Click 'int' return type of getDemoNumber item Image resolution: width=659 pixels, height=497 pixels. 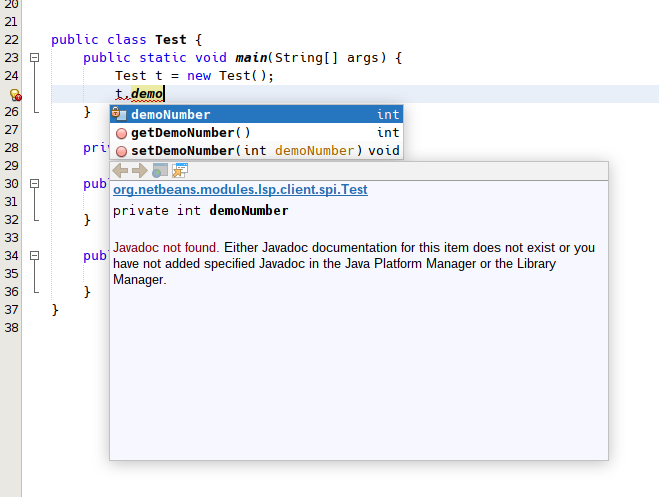[x=388, y=132]
